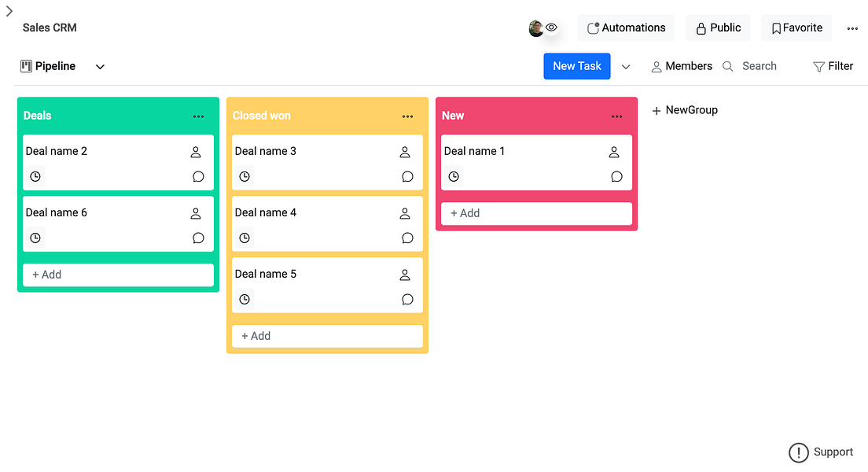Click the Support help icon
The image size is (868, 472).
click(798, 452)
